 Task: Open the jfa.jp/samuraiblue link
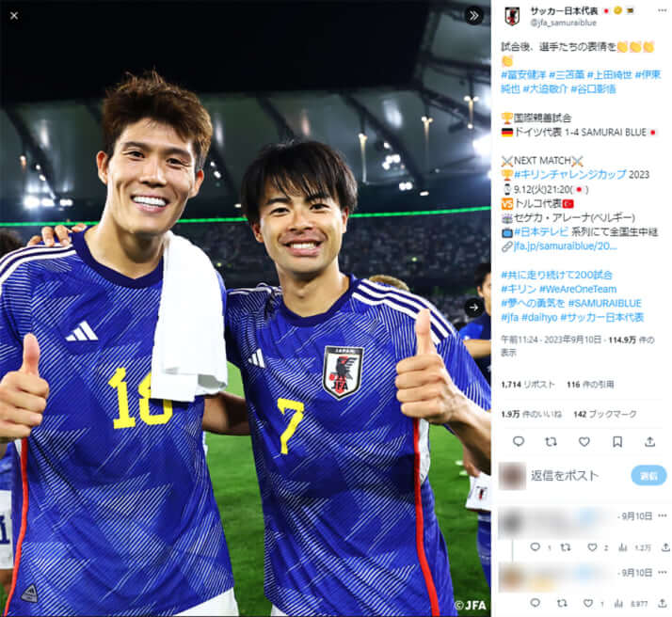coord(565,246)
